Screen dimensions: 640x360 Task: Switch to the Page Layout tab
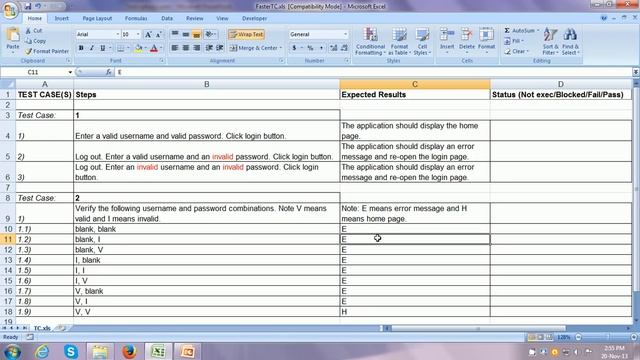pos(97,18)
